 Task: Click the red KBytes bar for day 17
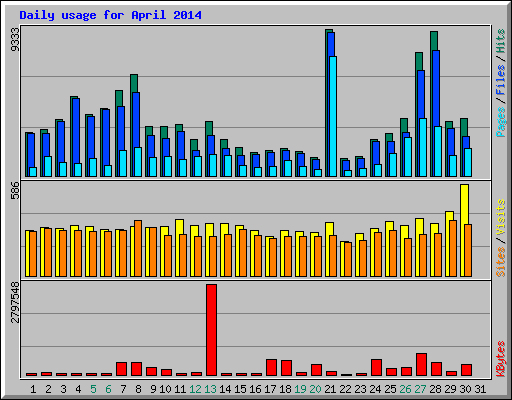point(271,367)
